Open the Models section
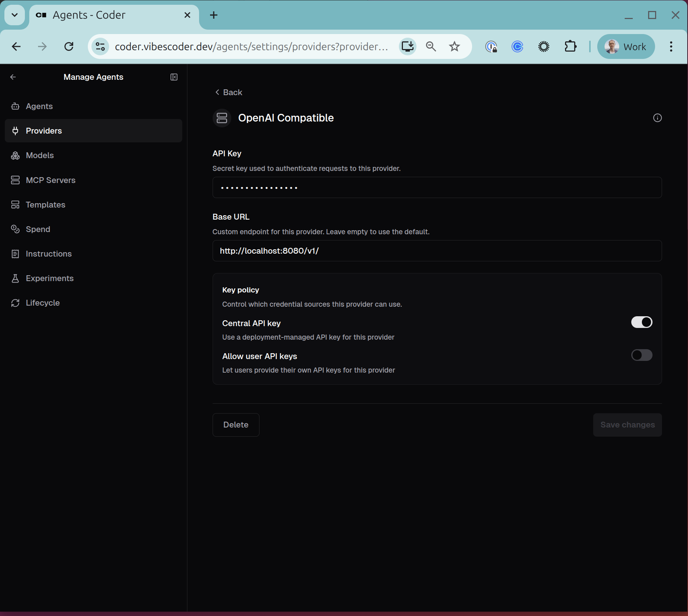The height and width of the screenshot is (616, 688). pyautogui.click(x=93, y=156)
